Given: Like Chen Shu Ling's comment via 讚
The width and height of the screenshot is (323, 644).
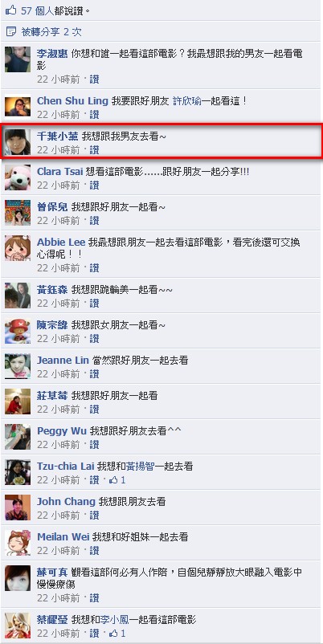Looking at the screenshot, I should tap(95, 115).
